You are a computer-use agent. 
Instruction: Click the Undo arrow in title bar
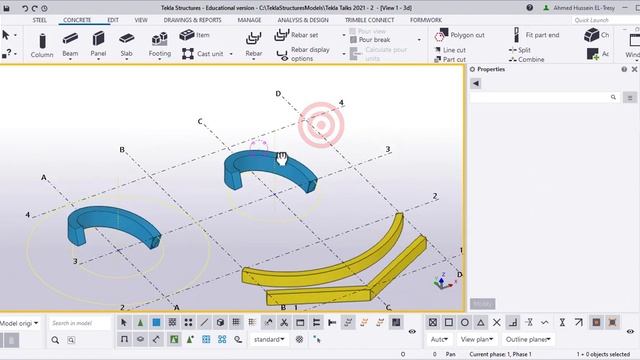pos(25,8)
